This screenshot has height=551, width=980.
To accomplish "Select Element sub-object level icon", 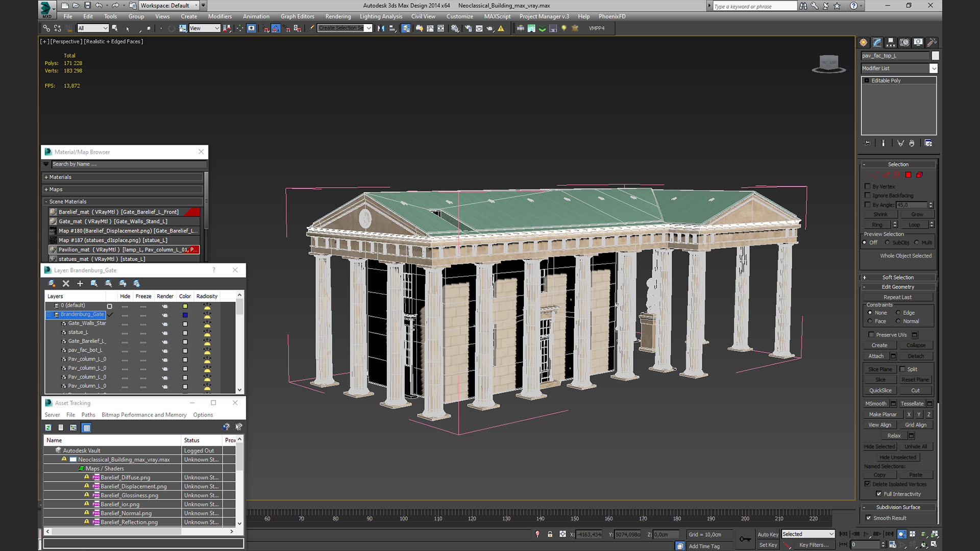I will 919,175.
